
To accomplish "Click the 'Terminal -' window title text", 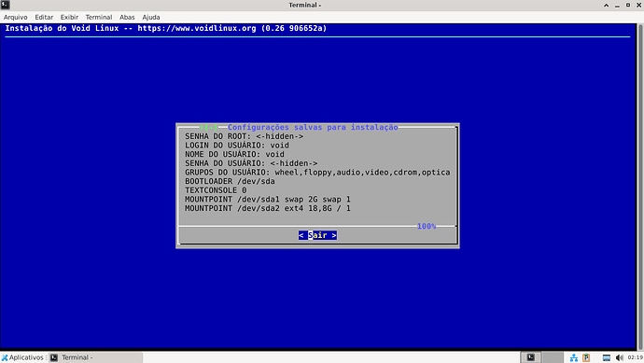I will tap(305, 5).
